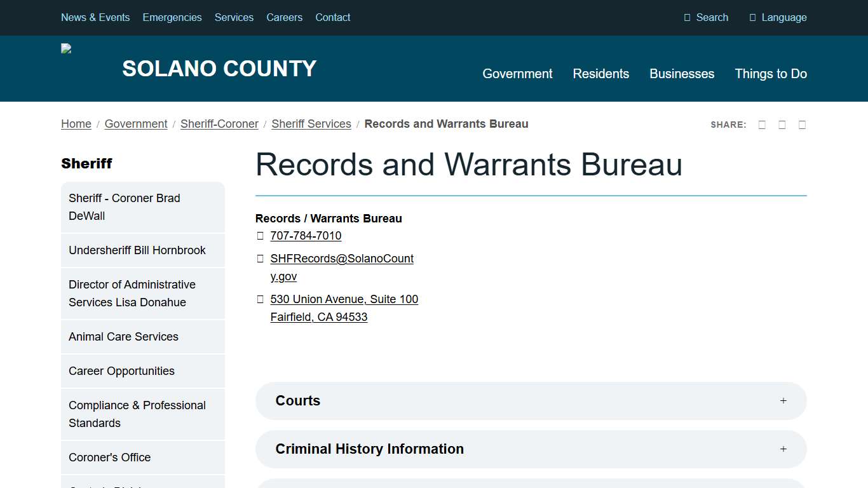Click the location icon beside 530 Union Avenue
Screen dimensions: 868x488
pos(260,299)
